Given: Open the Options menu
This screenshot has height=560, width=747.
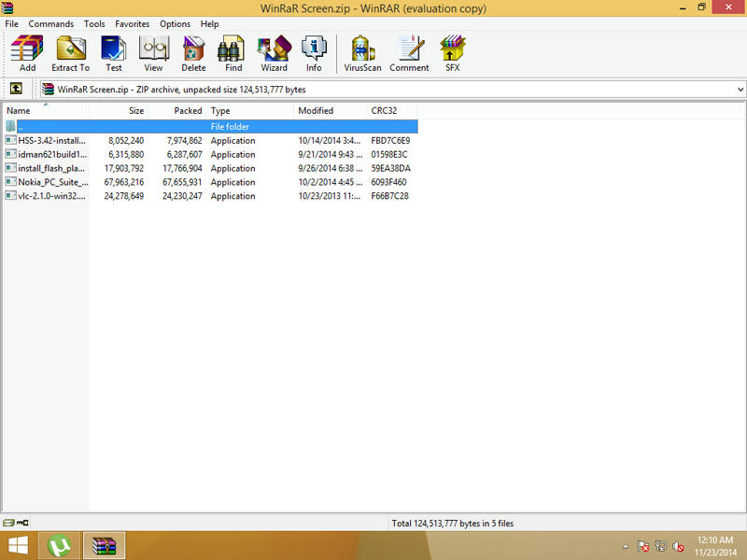Looking at the screenshot, I should click(175, 24).
